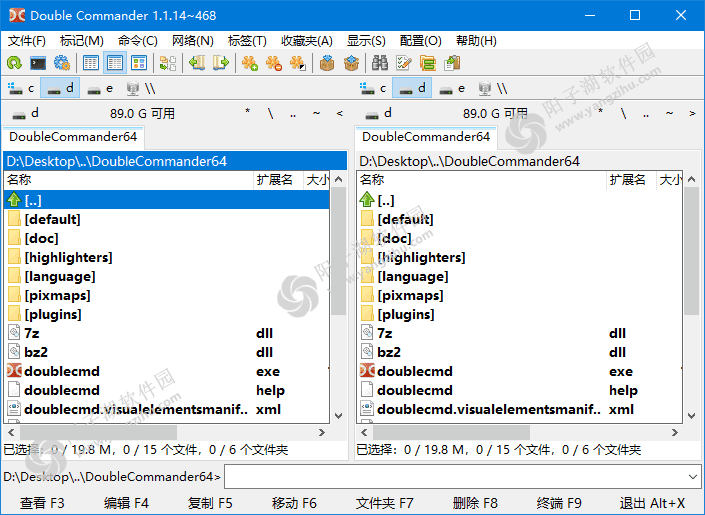Switch to Brief view mode
Viewport: 705px width, 515px height.
click(x=91, y=63)
